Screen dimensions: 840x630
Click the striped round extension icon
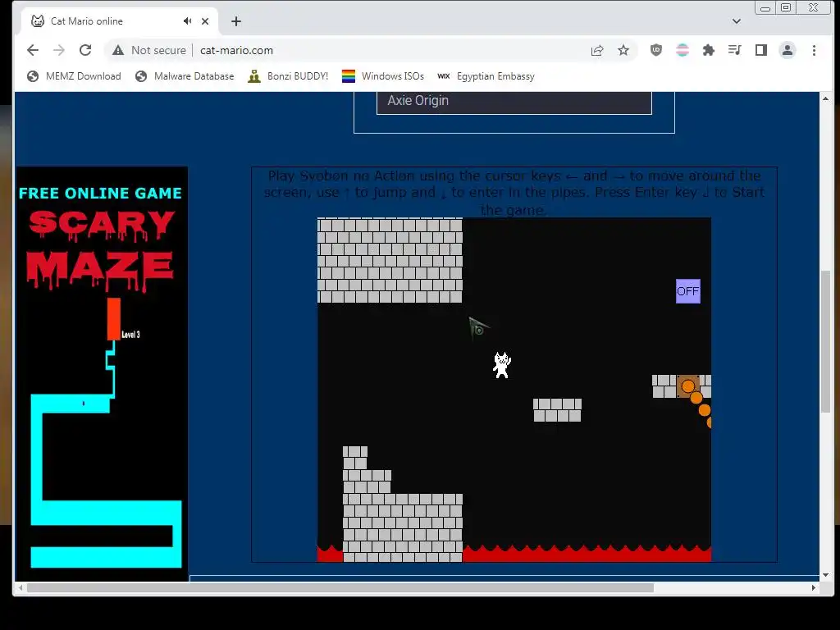[x=682, y=50]
